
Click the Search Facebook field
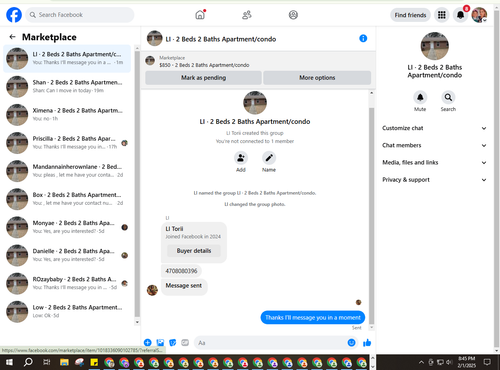80,15
